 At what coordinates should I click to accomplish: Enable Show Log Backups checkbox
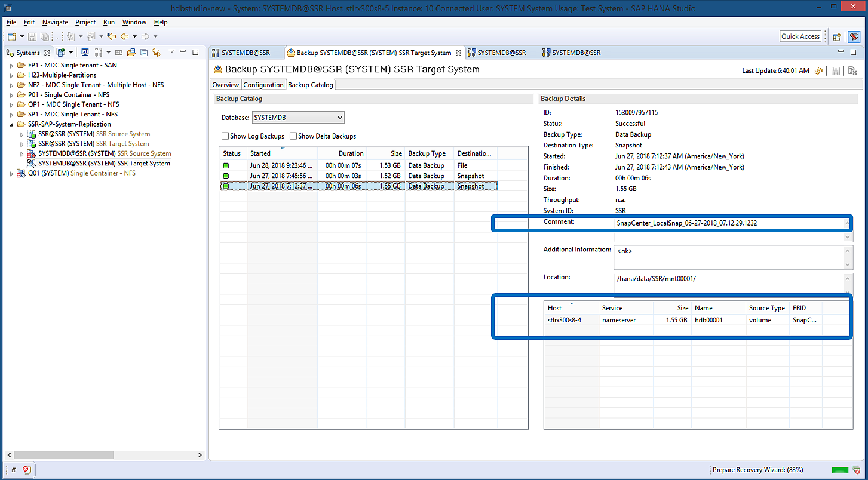[x=225, y=136]
